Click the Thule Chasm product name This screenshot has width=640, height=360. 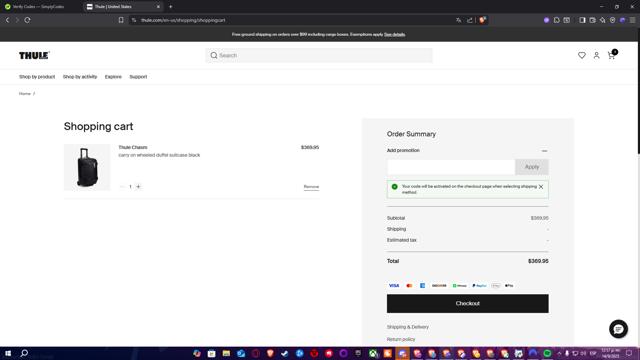point(133,147)
